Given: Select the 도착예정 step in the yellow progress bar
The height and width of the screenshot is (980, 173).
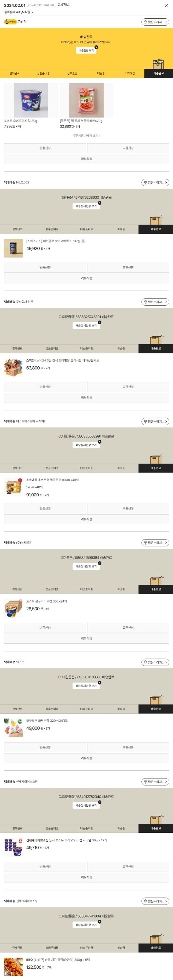Looking at the screenshot, I should (x=130, y=73).
